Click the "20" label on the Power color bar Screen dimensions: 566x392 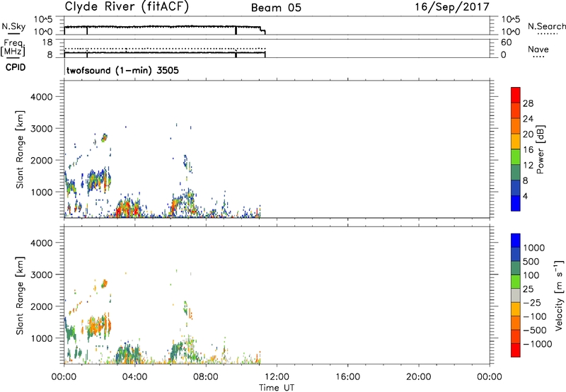click(x=528, y=134)
